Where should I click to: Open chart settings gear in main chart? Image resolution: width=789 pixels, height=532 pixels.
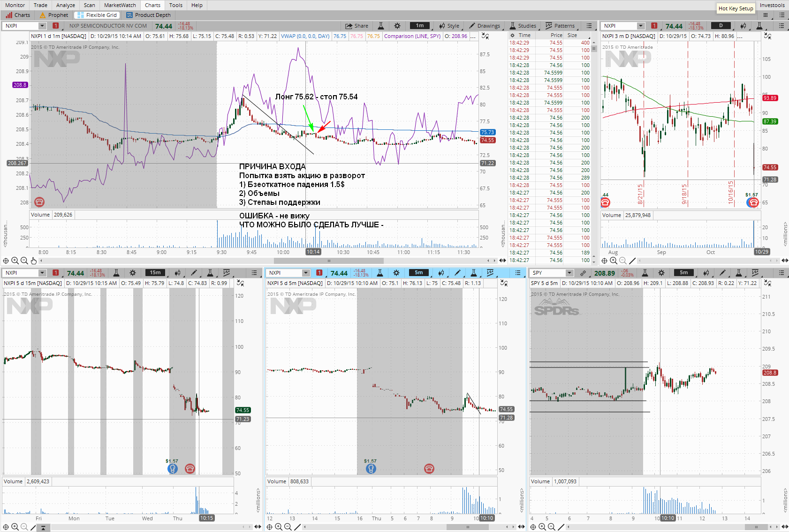pos(397,26)
